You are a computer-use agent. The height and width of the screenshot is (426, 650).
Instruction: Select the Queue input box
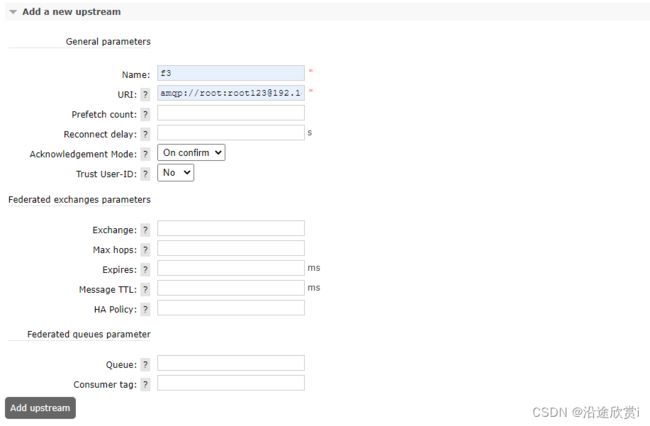point(231,363)
